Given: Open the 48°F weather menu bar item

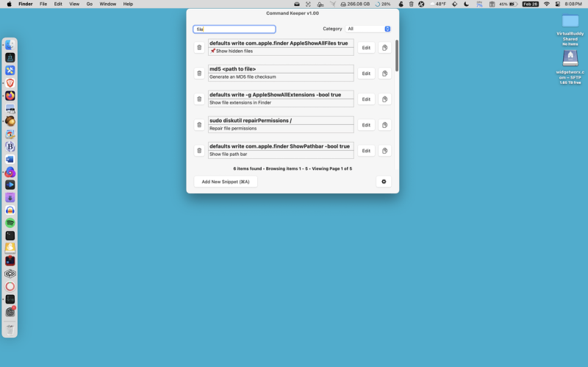Looking at the screenshot, I should pos(438,4).
